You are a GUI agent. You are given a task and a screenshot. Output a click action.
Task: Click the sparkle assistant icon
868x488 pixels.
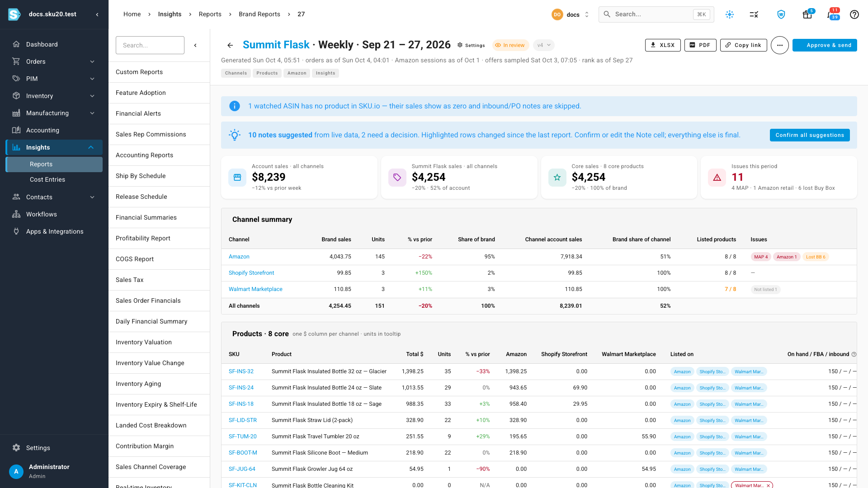[729, 14]
